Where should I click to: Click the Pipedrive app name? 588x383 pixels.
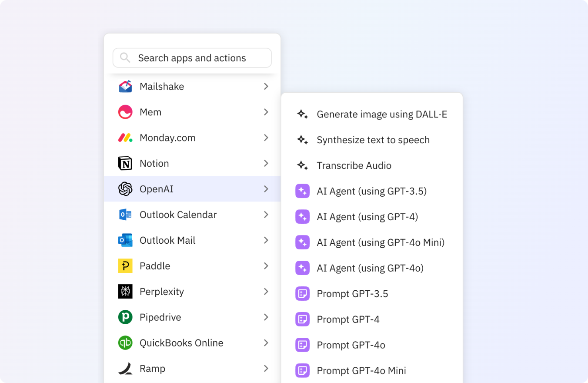pos(160,317)
